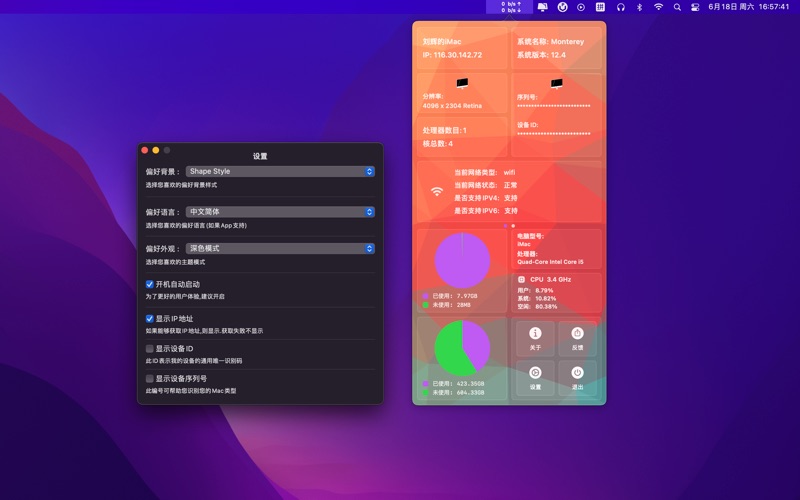The width and height of the screenshot is (800, 500).
Task: Click the headphones icon in menu bar
Action: (620, 7)
